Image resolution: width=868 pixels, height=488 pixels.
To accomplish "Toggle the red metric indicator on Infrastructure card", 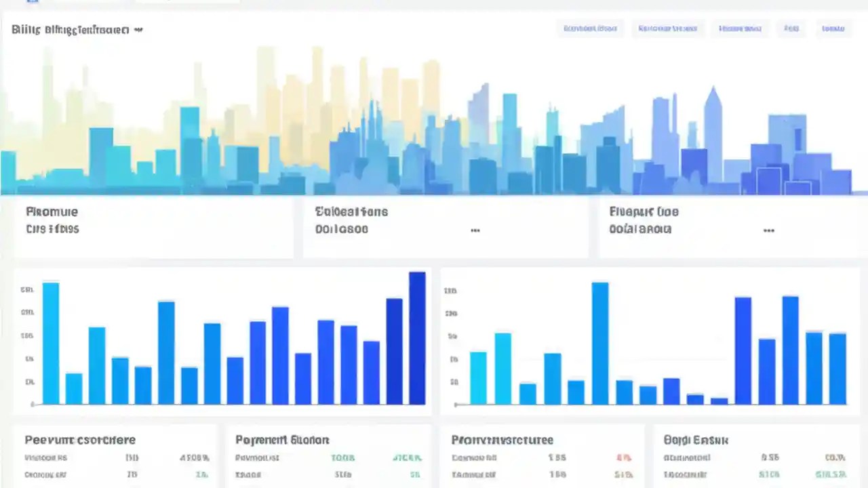I will tap(623, 457).
